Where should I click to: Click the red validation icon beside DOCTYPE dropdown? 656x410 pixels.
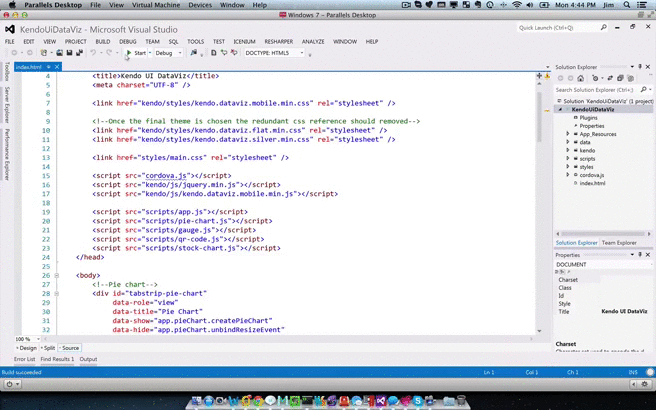click(x=234, y=53)
